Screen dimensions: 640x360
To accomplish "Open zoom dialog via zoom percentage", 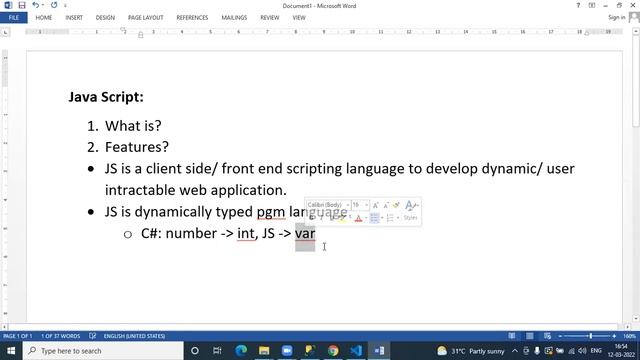I will [629, 336].
